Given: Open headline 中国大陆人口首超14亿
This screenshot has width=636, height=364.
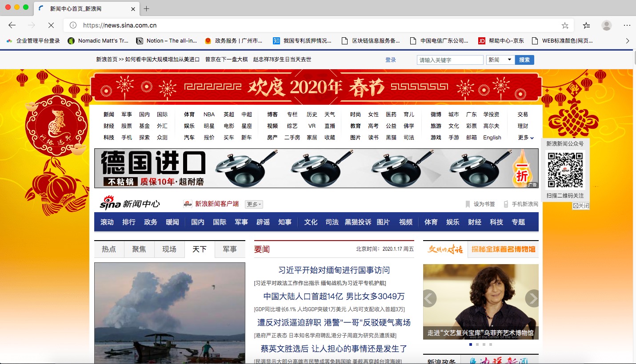Looking at the screenshot, I should (334, 296).
